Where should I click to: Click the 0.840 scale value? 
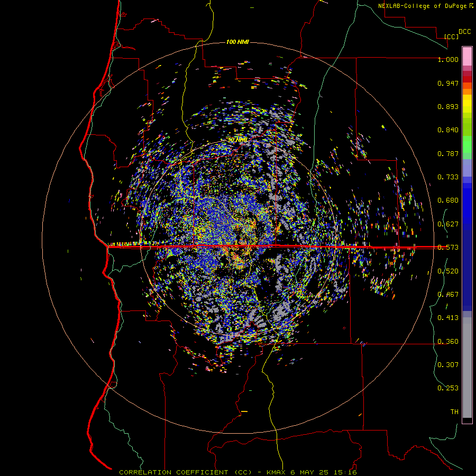tap(448, 130)
